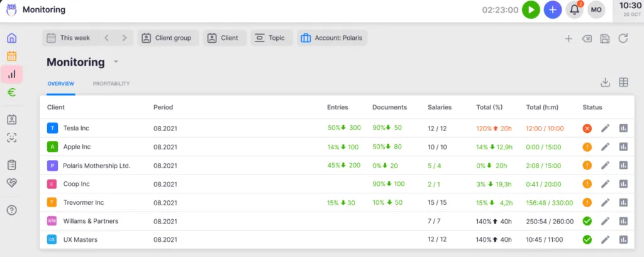Switch to the Profitability tab
This screenshot has width=644, height=257.
111,84
